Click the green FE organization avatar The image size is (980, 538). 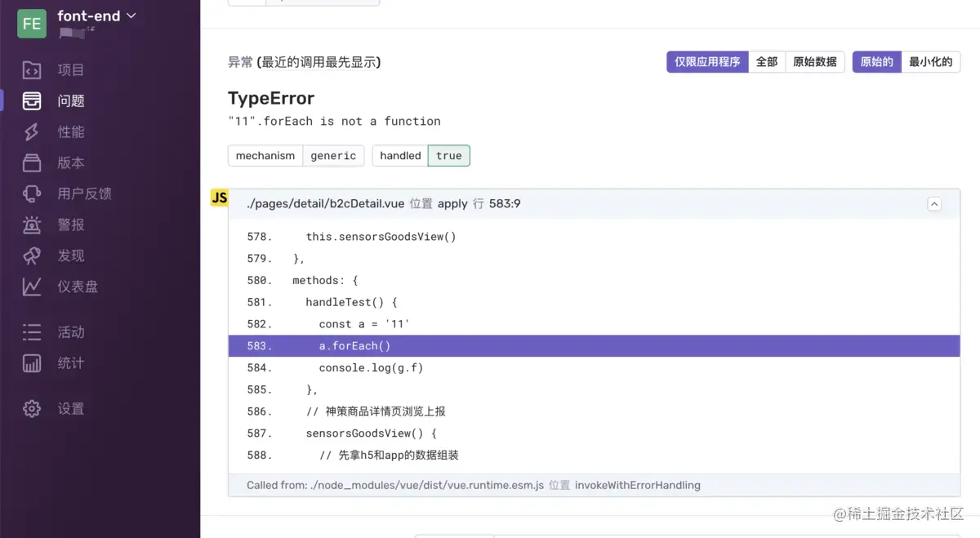coord(32,23)
